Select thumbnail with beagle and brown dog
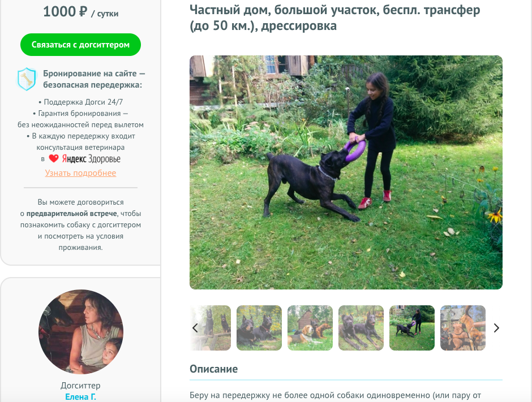Viewport: 532px width, 402px height. click(310, 328)
